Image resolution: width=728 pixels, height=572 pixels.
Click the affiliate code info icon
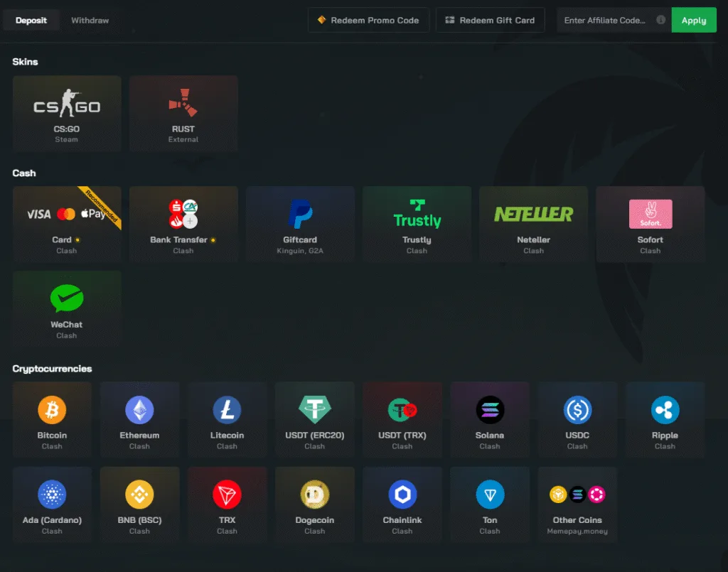coord(660,20)
